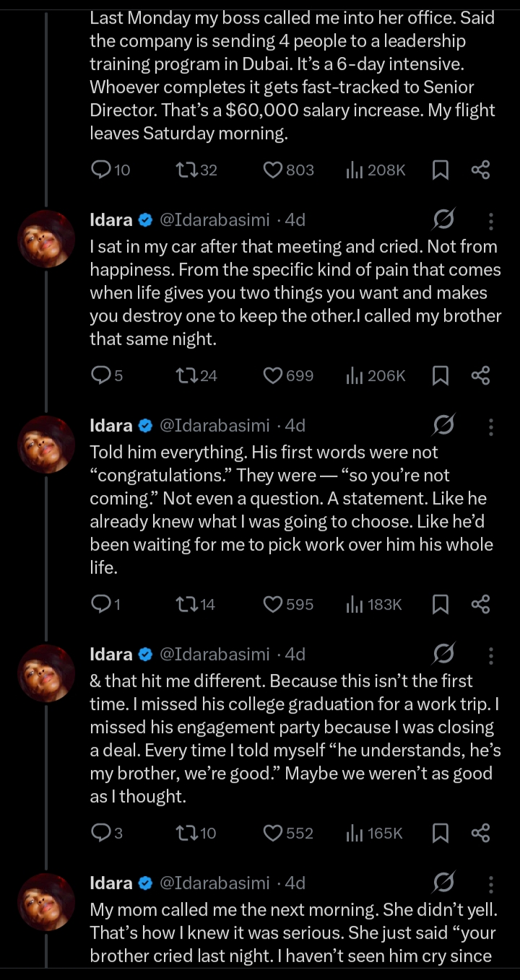Open Idara's avatar beside 'that hit me different' tweet
This screenshot has height=980, width=520.
click(x=46, y=673)
